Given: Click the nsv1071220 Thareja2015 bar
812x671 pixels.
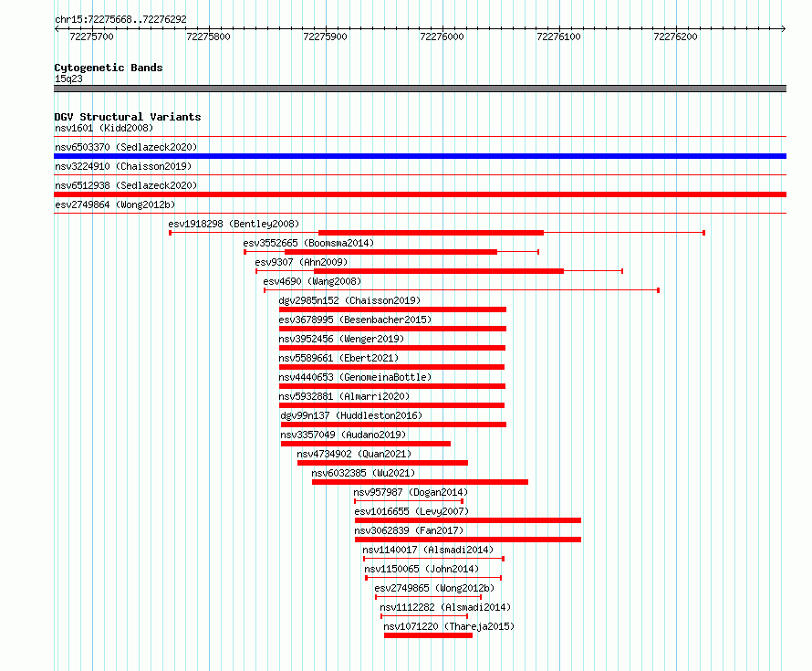Looking at the screenshot, I should tap(428, 635).
